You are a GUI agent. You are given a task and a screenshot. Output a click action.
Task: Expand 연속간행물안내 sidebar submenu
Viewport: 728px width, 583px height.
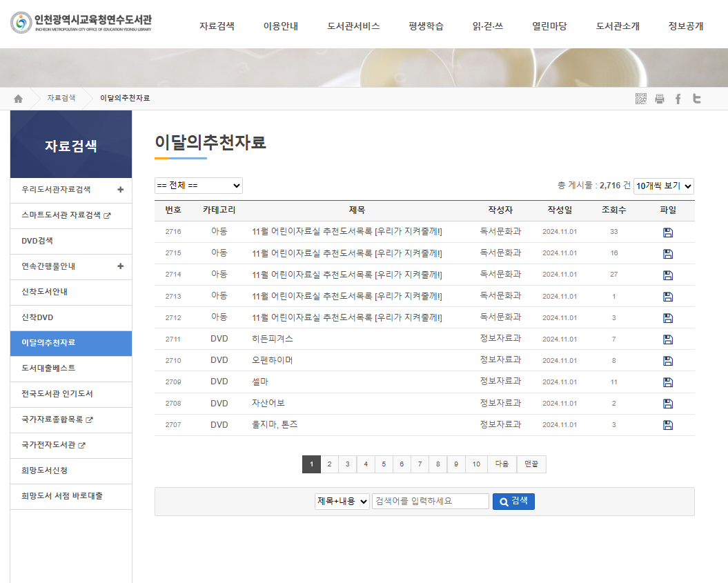click(x=120, y=266)
